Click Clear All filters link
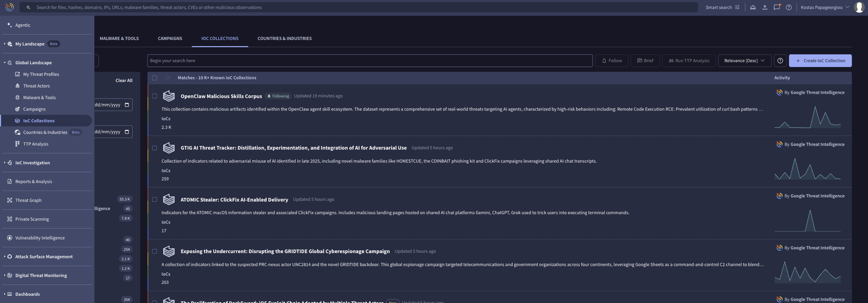 point(124,81)
